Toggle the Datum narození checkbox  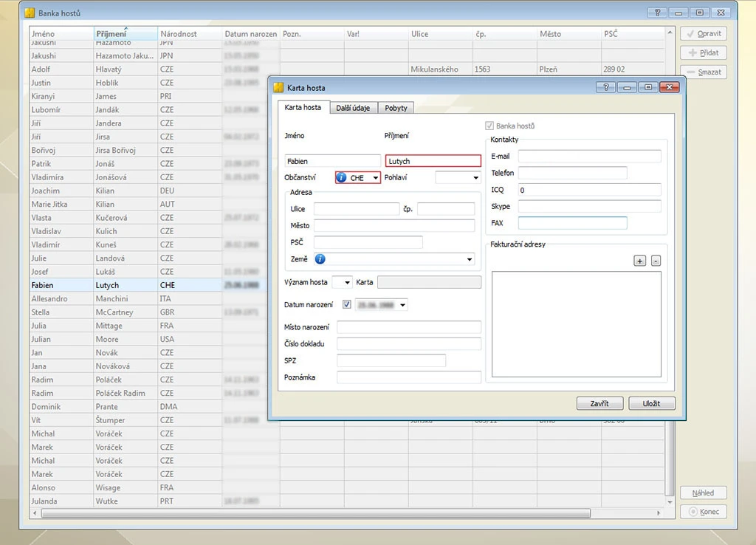[347, 304]
